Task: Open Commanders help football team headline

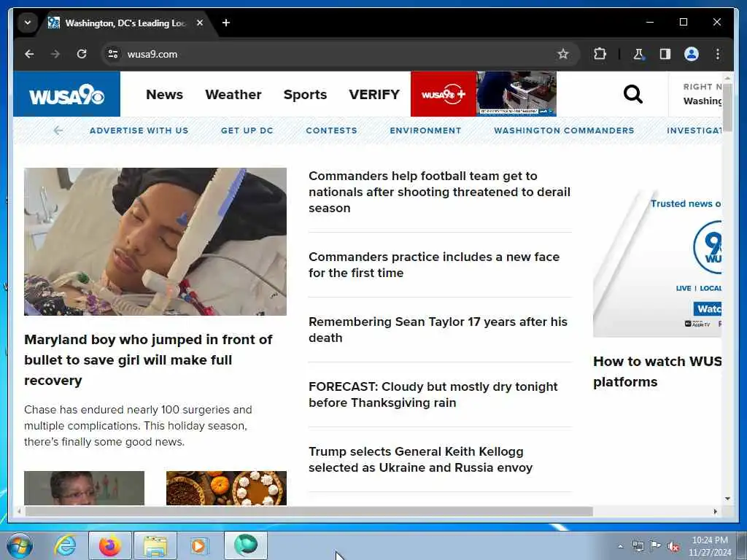Action: point(439,192)
